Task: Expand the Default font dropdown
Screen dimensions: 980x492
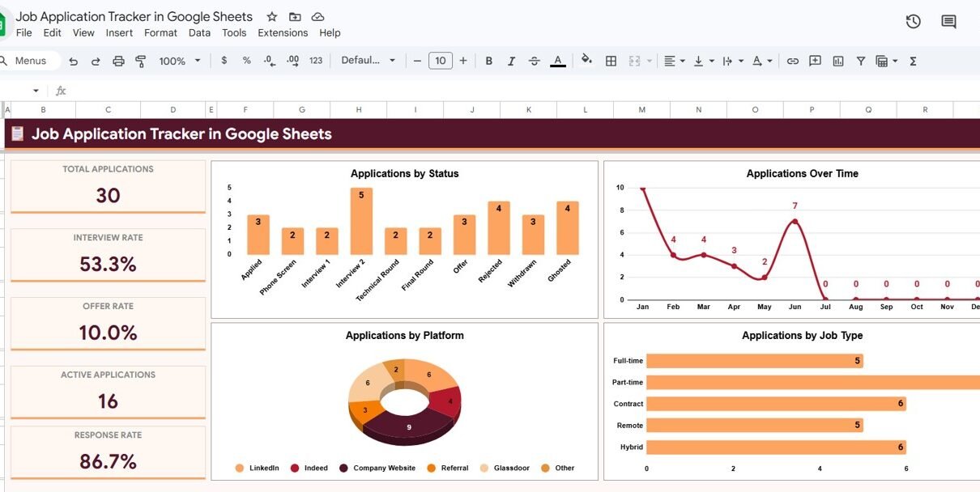Action: (369, 61)
